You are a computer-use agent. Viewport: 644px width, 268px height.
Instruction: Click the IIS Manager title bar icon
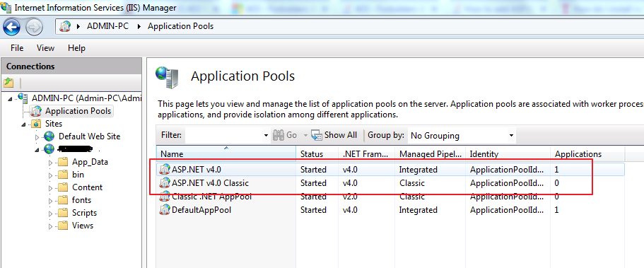tap(6, 7)
